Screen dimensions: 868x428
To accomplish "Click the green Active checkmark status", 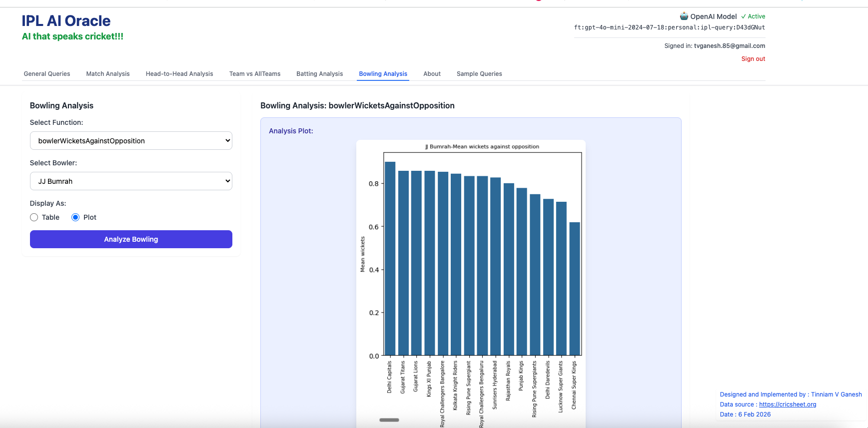I will pyautogui.click(x=753, y=16).
